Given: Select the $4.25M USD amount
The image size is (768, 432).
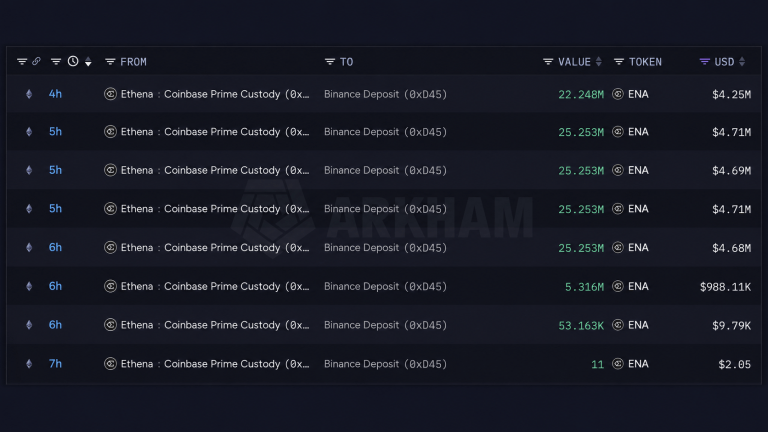Looking at the screenshot, I should click(731, 95).
